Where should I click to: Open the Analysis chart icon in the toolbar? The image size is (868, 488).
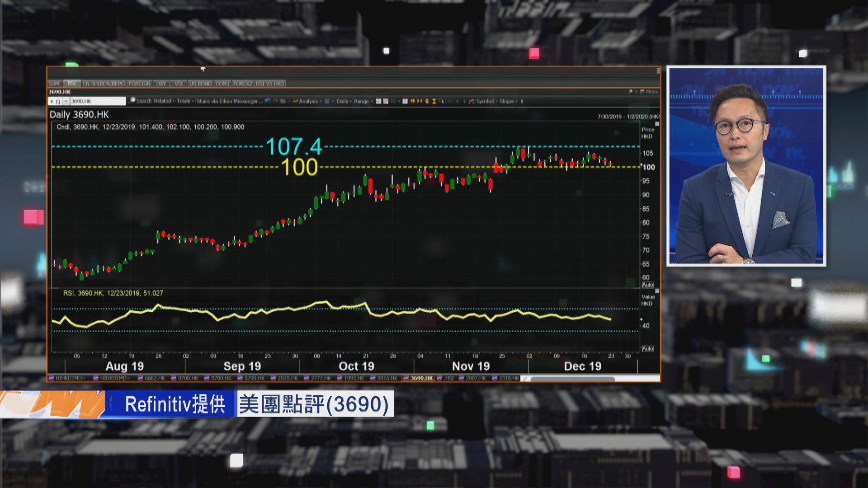coord(297,101)
